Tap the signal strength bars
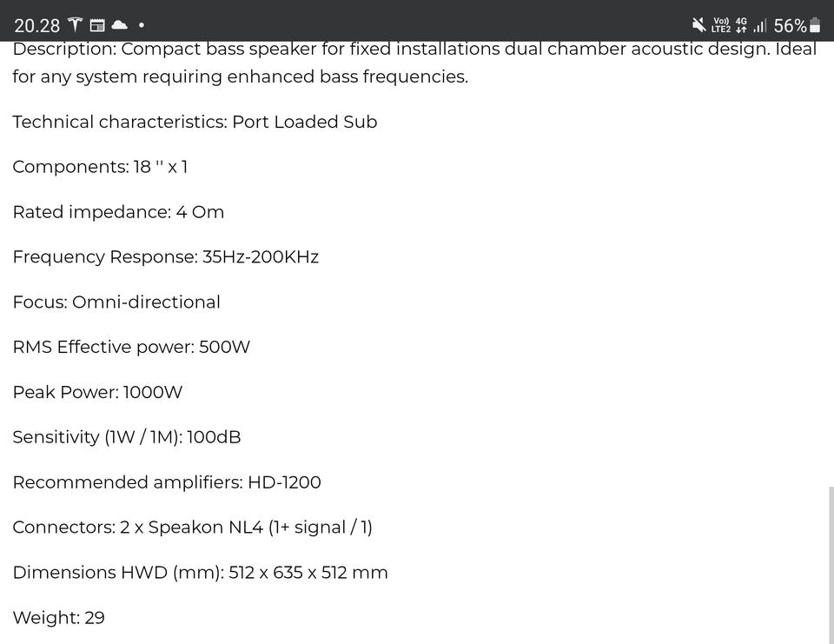This screenshot has height=644, width=834. tap(760, 26)
